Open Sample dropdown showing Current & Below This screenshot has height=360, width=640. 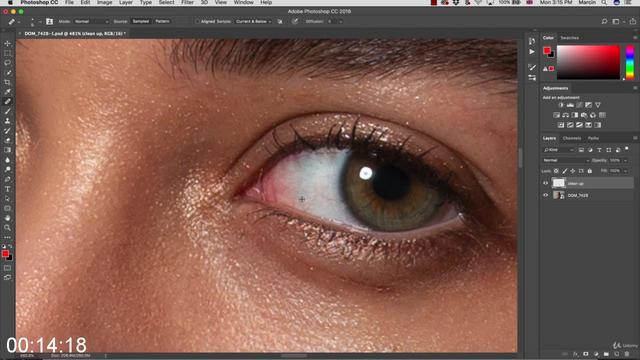point(253,22)
